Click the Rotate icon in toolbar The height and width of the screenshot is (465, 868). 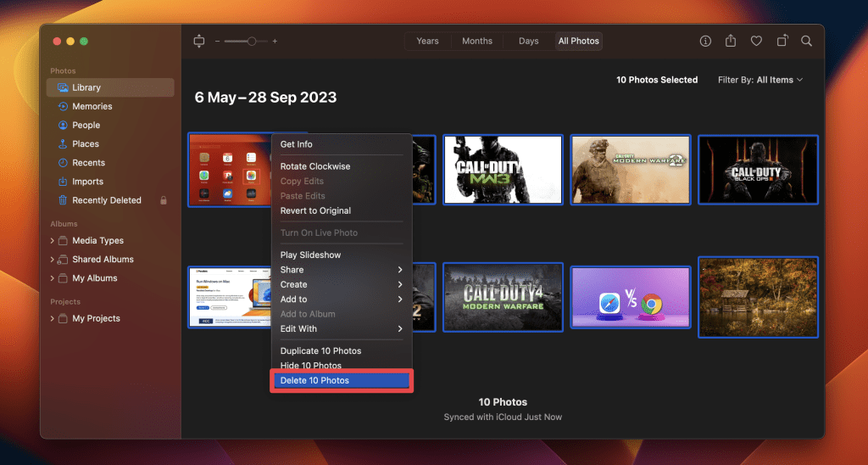tap(782, 41)
